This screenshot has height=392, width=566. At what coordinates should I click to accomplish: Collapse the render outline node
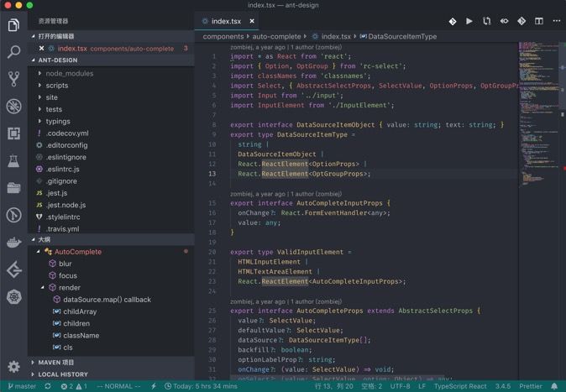pyautogui.click(x=41, y=287)
